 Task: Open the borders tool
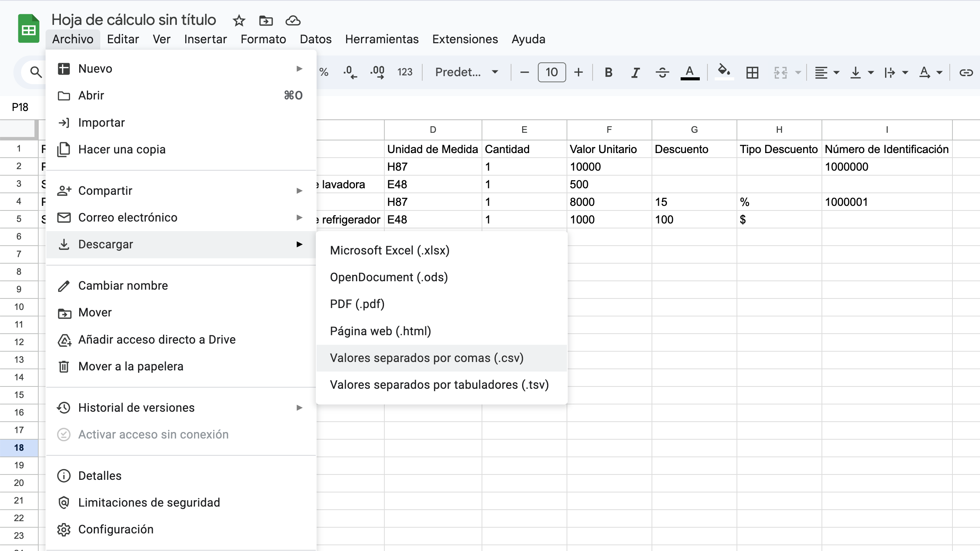752,72
